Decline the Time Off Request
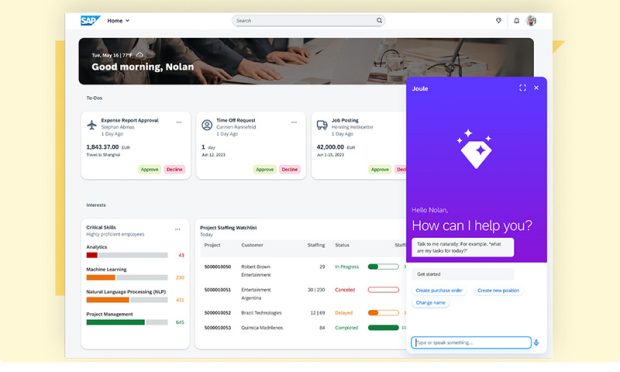This screenshot has width=620, height=372. 290,169
